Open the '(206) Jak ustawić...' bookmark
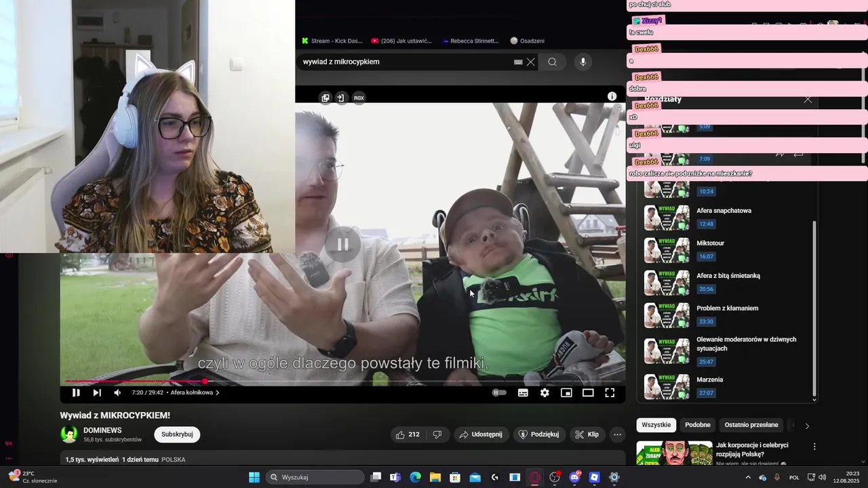The width and height of the screenshot is (868, 488). (401, 41)
